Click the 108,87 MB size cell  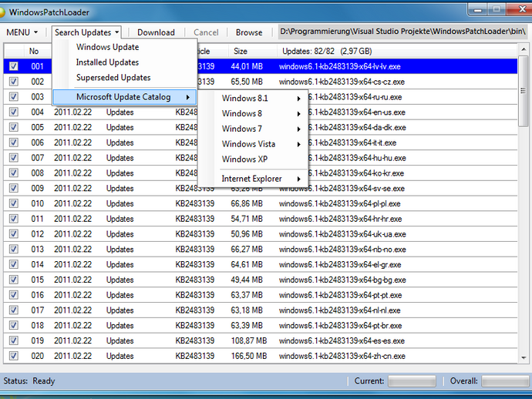(249, 340)
